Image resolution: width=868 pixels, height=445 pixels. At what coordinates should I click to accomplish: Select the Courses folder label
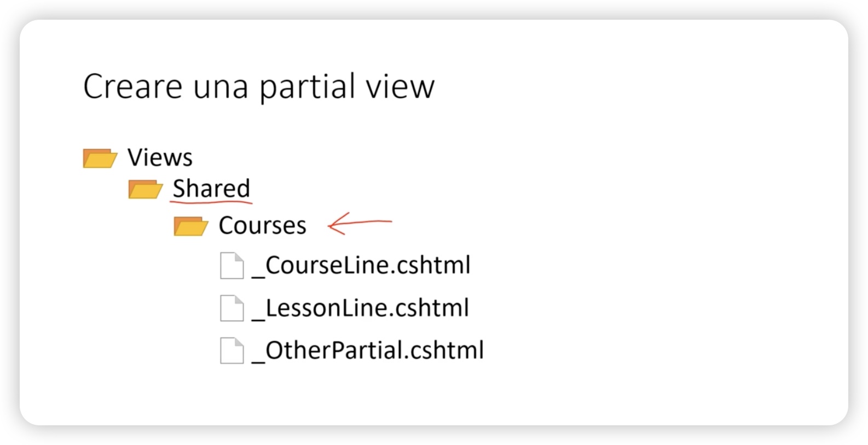pyautogui.click(x=262, y=225)
